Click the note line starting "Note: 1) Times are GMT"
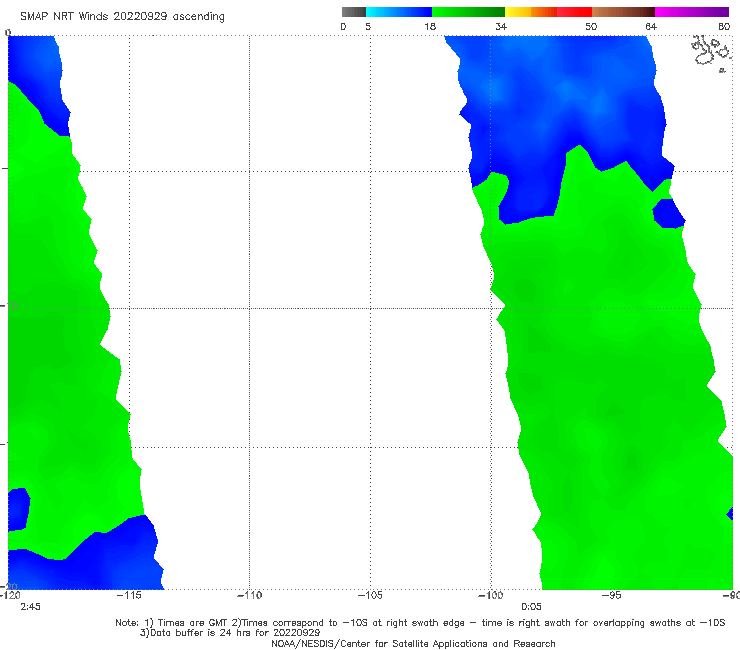Screen dimensions: 740x650 tap(420, 623)
